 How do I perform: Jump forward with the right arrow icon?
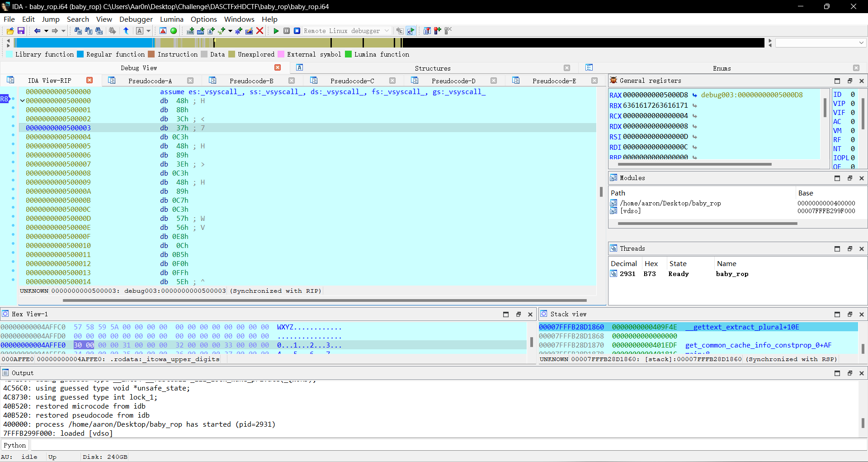pyautogui.click(x=55, y=31)
